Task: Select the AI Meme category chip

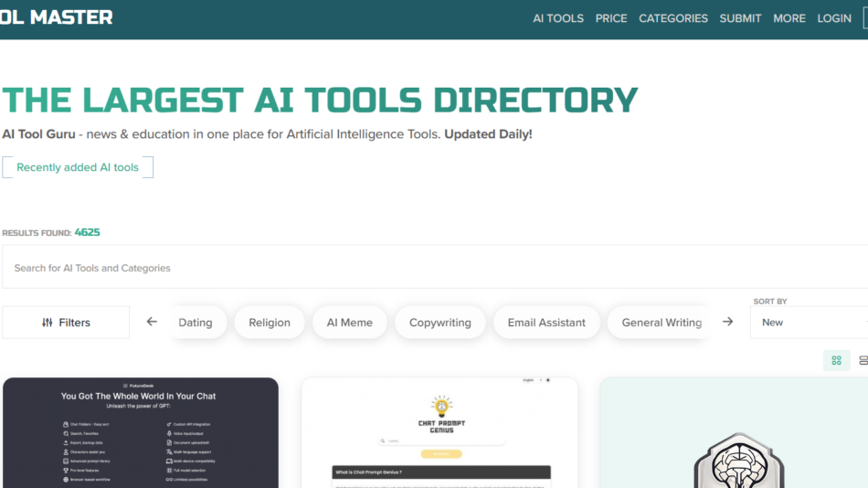Action: pos(349,323)
